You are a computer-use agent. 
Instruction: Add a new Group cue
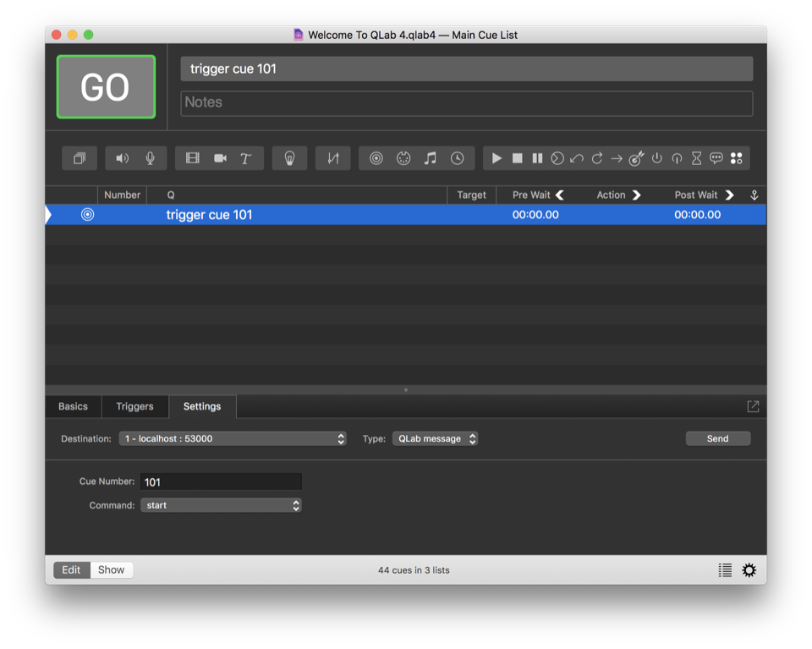coord(80,158)
